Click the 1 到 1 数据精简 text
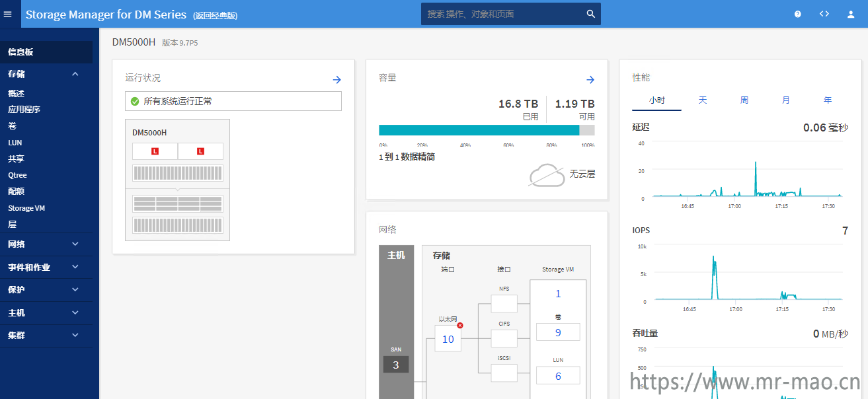The width and height of the screenshot is (868, 399). click(407, 157)
